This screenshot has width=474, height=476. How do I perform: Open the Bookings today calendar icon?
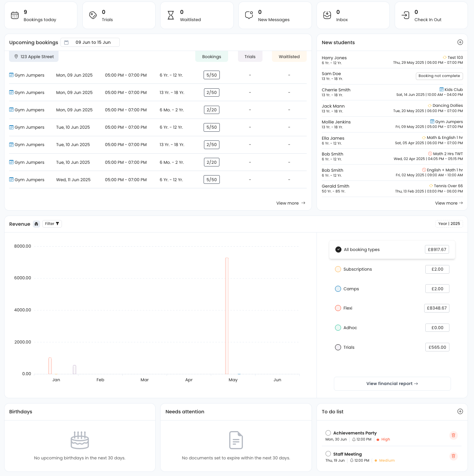click(15, 15)
